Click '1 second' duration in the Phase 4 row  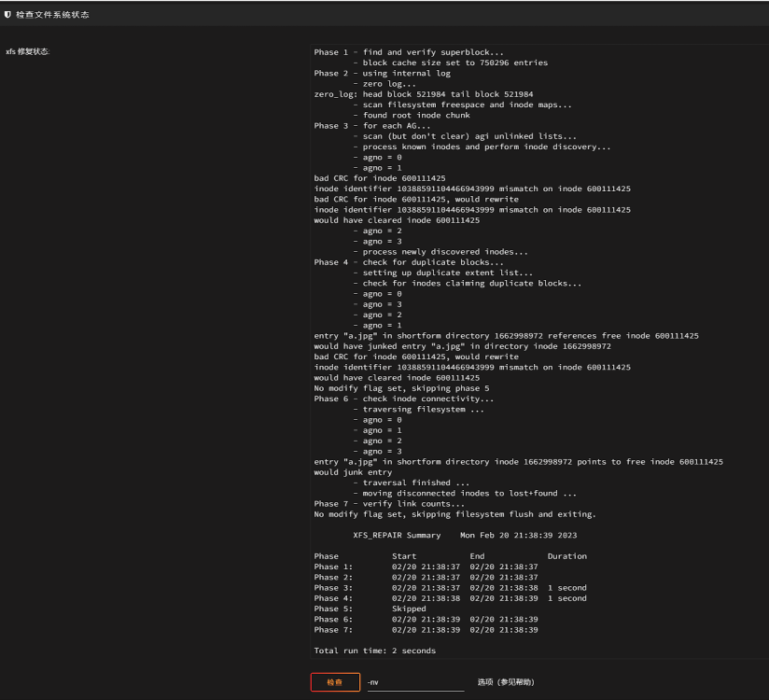[566, 598]
